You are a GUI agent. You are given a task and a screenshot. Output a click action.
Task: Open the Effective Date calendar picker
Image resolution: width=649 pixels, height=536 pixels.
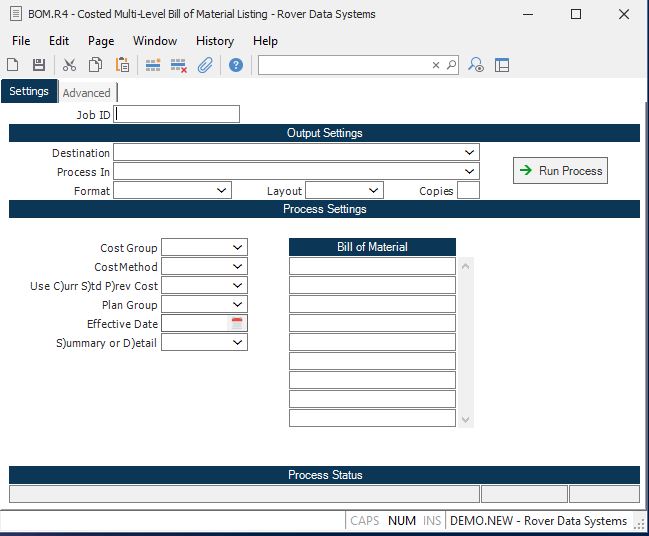[x=237, y=323]
